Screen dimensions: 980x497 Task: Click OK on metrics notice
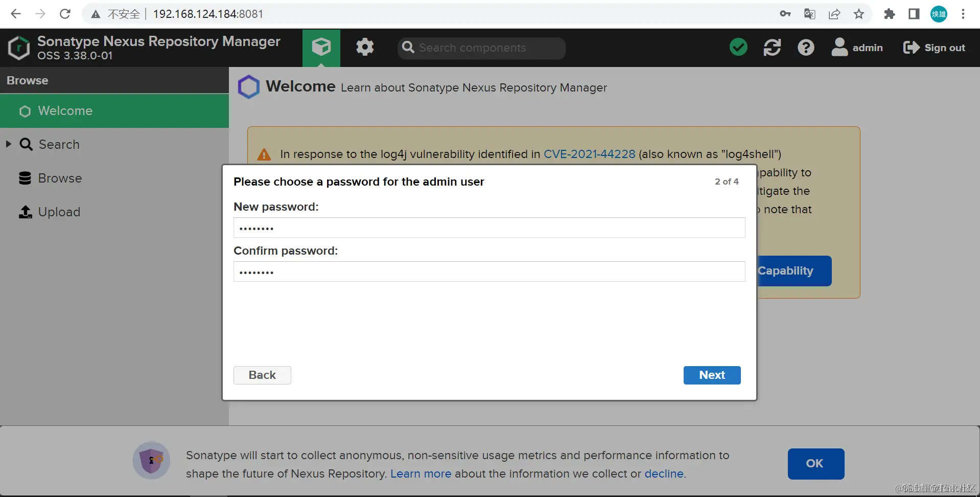point(816,464)
